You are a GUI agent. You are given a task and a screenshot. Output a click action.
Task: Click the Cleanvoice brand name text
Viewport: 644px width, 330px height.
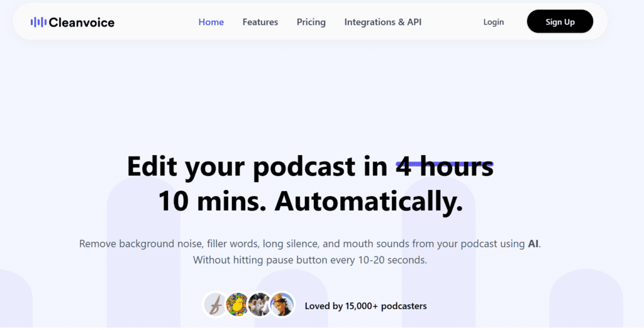(81, 22)
